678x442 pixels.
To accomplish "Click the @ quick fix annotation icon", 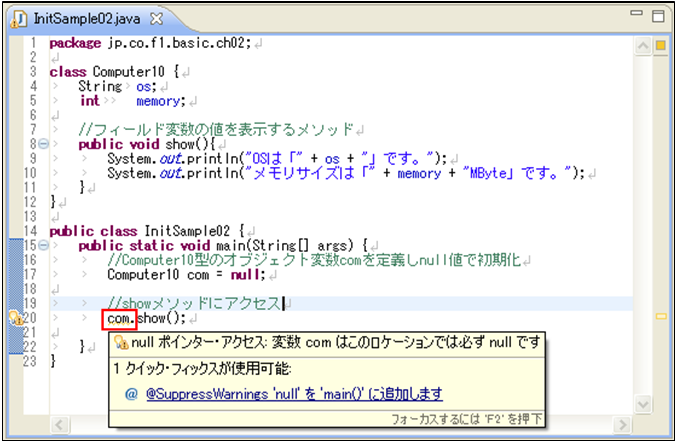I will pos(131,394).
